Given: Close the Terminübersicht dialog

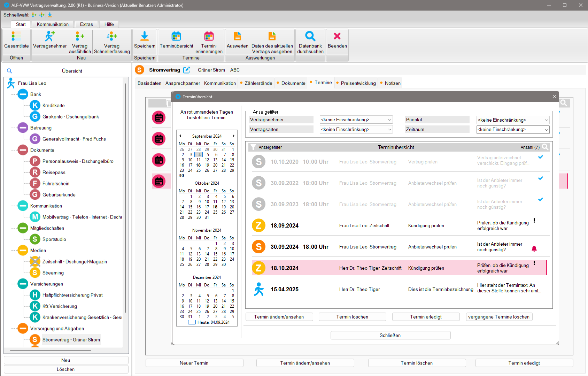Looking at the screenshot, I should pyautogui.click(x=554, y=97).
